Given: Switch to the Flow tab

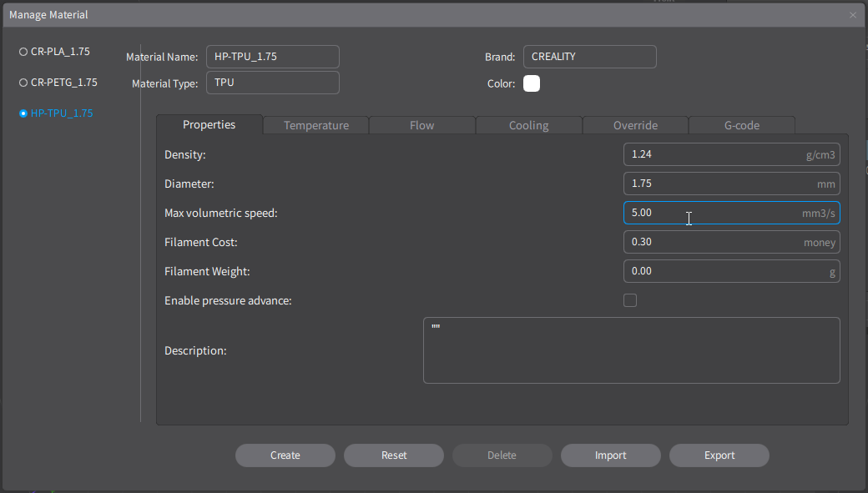Looking at the screenshot, I should pos(422,125).
